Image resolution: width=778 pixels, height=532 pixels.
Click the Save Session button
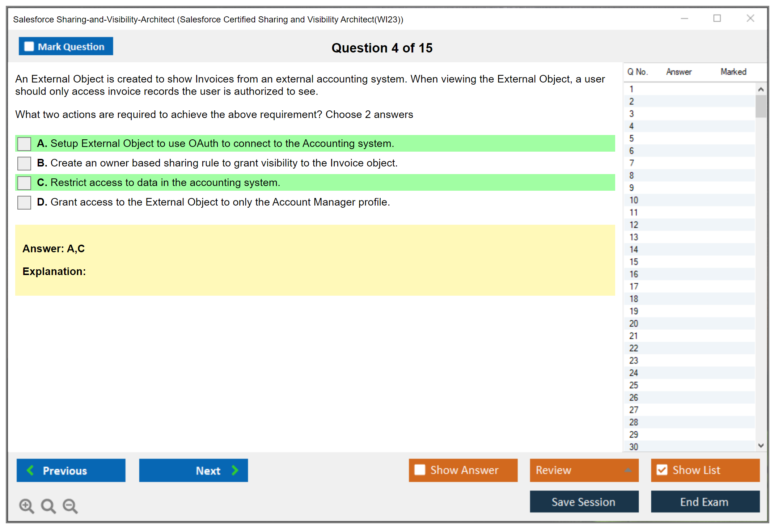(x=584, y=502)
